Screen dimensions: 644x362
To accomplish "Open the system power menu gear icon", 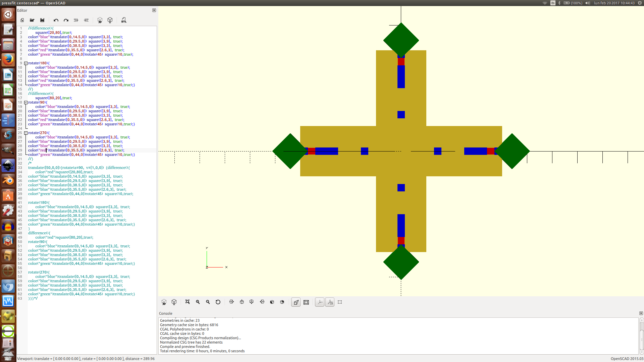I will (640, 3).
